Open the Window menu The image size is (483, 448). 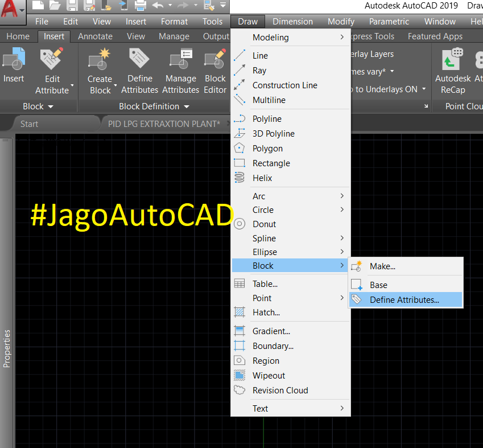pyautogui.click(x=440, y=22)
